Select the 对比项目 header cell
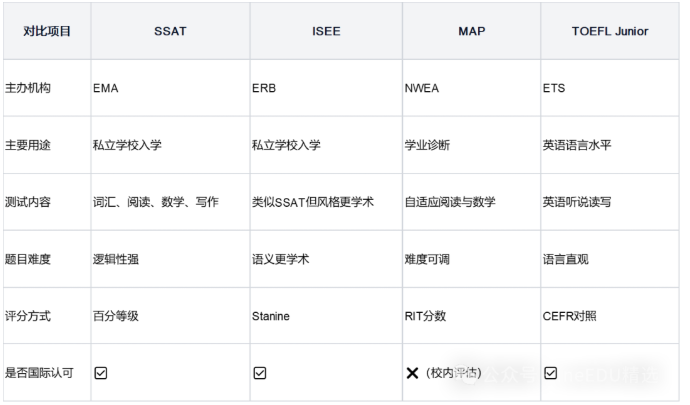 coord(47,31)
